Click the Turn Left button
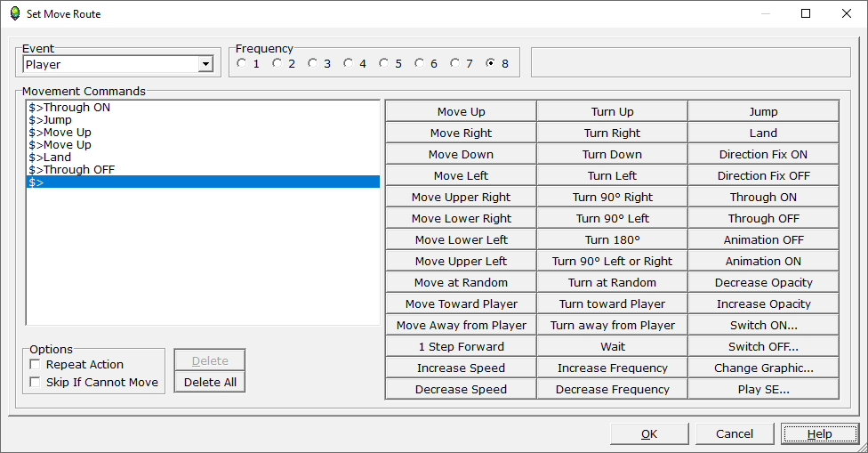This screenshot has height=453, width=868. tap(612, 175)
